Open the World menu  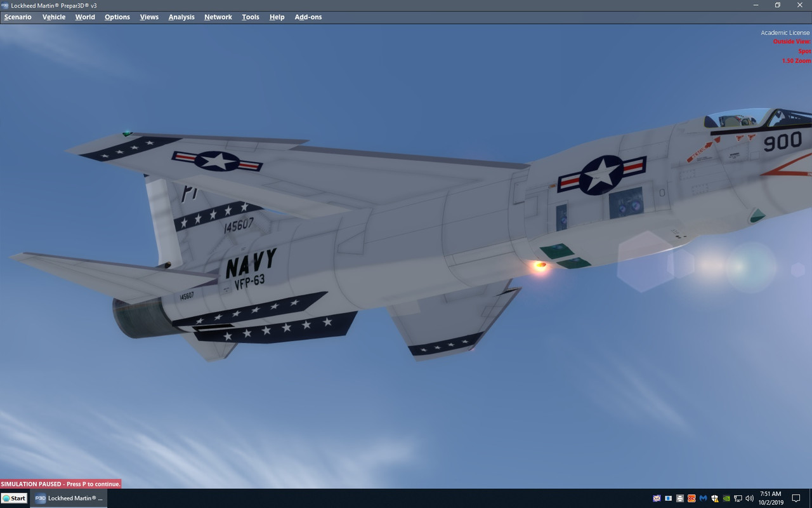[85, 17]
